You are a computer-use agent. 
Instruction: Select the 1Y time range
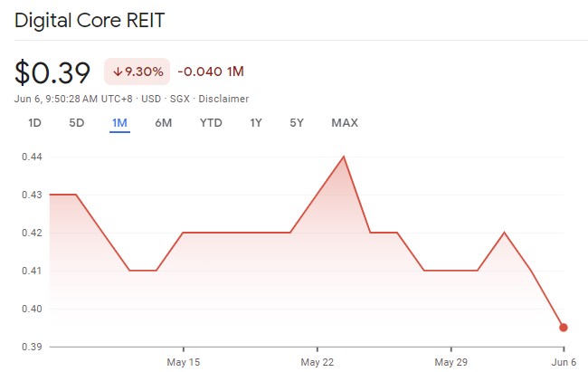tap(256, 123)
